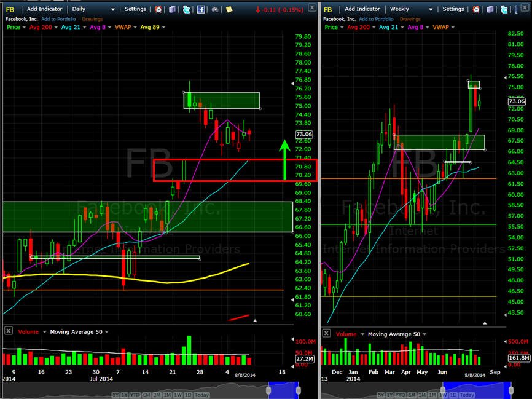Click the binoculars icon in Daily toolbar
Viewport: 532px width, 399px height.
[215, 9]
